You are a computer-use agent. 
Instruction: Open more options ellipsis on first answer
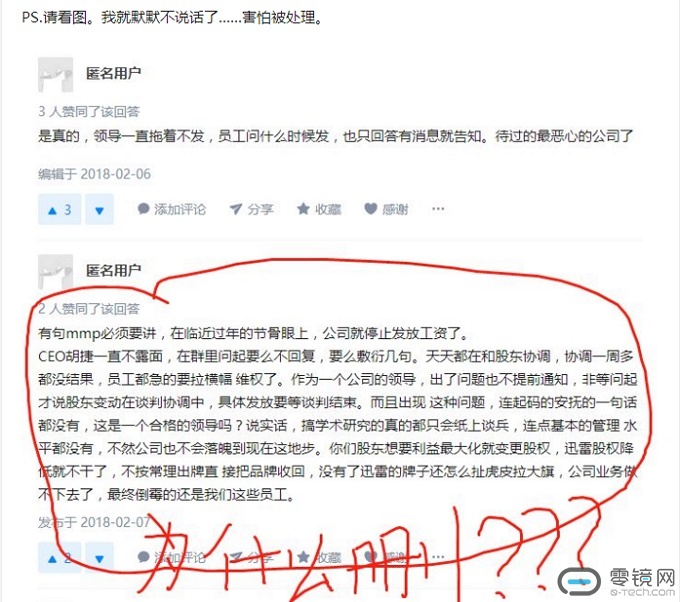click(438, 209)
